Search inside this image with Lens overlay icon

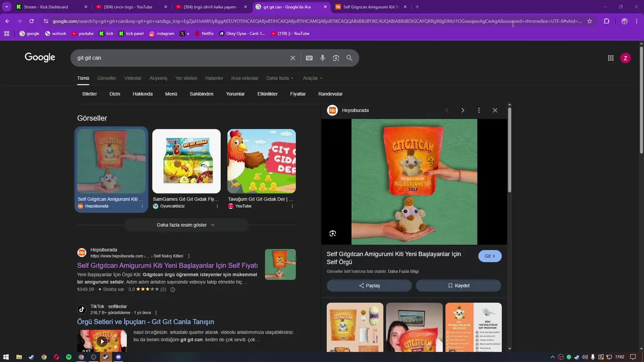(333, 233)
